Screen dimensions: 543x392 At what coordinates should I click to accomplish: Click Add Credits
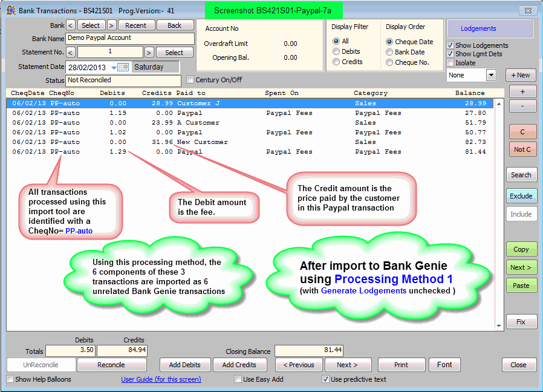(239, 365)
